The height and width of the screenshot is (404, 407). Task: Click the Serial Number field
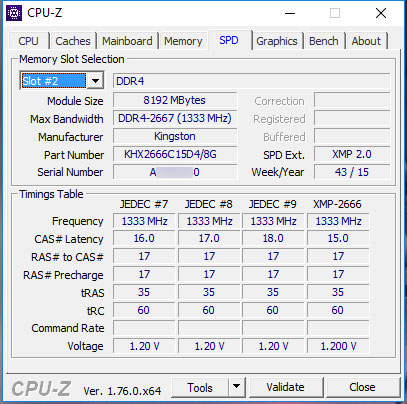(175, 172)
